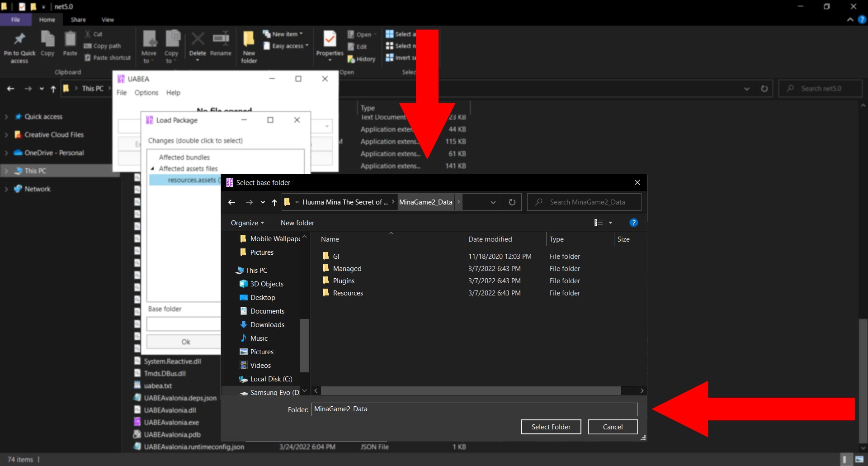Go up one level in Select base folder dialog
This screenshot has height=466, width=868.
pyautogui.click(x=274, y=202)
